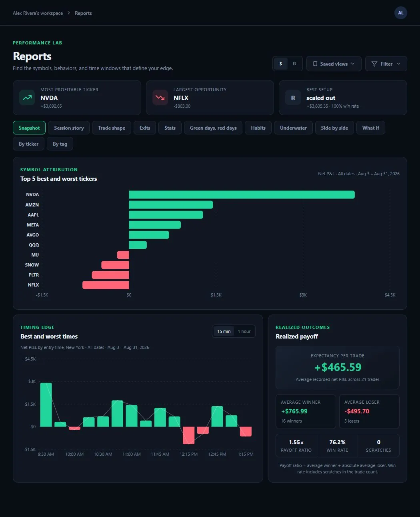
Task: Open the Side by side tab
Action: point(334,128)
